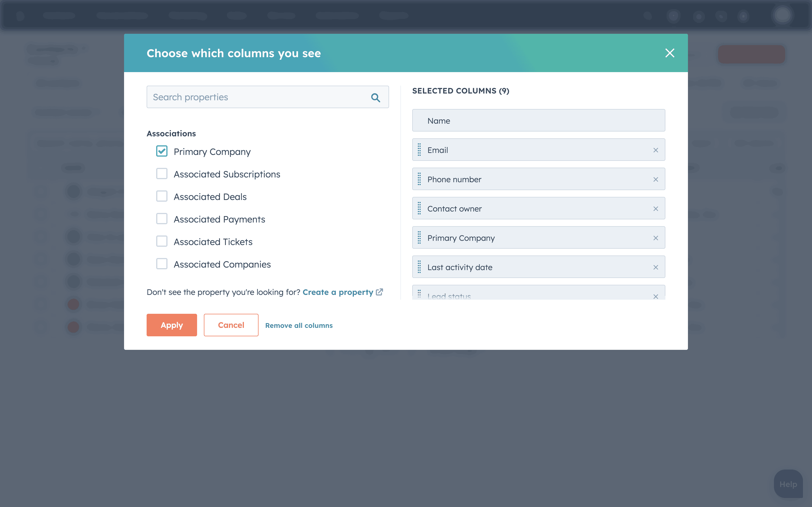Screen dimensions: 812x507
Task: Enable the Associated Subscriptions checkbox
Action: [162, 174]
